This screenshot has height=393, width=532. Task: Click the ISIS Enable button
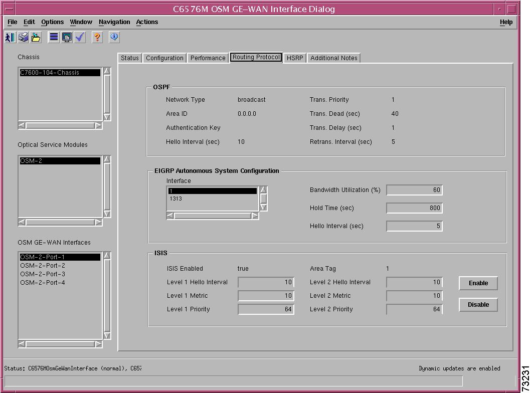(478, 283)
